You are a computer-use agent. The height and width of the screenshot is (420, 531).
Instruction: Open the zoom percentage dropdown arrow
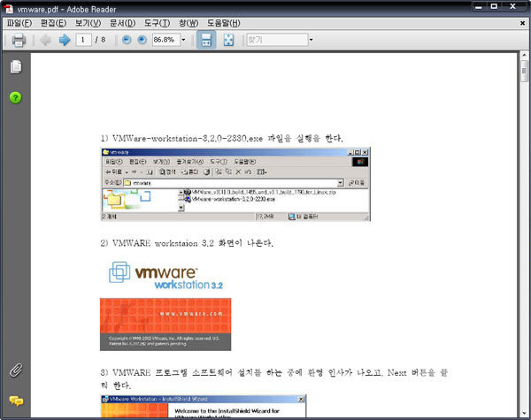pyautogui.click(x=183, y=40)
